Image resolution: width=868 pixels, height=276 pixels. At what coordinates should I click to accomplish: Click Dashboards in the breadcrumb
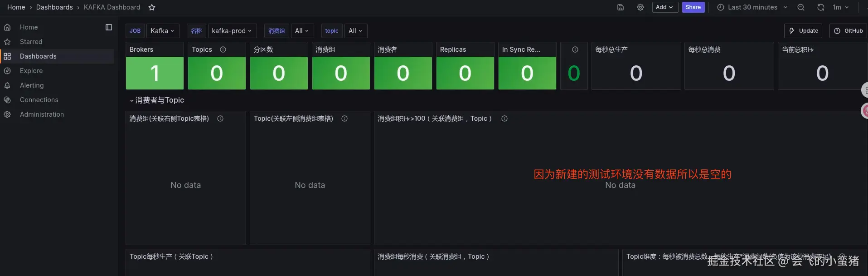click(x=54, y=7)
